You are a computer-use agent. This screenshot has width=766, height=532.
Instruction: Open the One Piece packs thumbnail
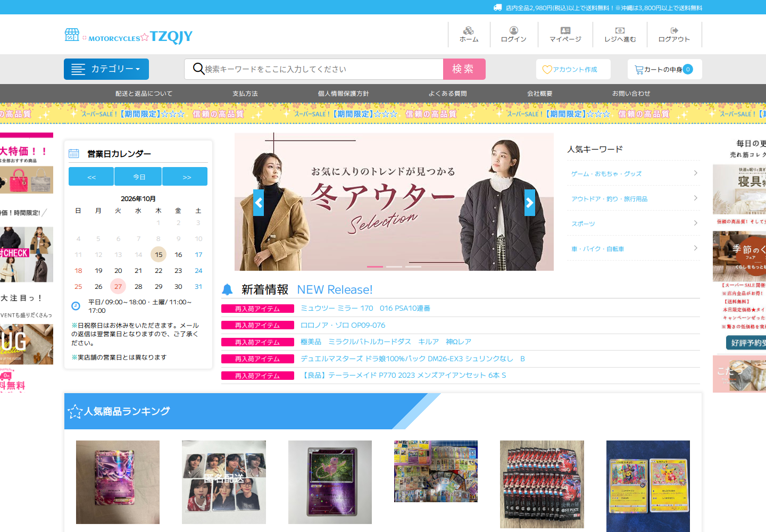542,484
